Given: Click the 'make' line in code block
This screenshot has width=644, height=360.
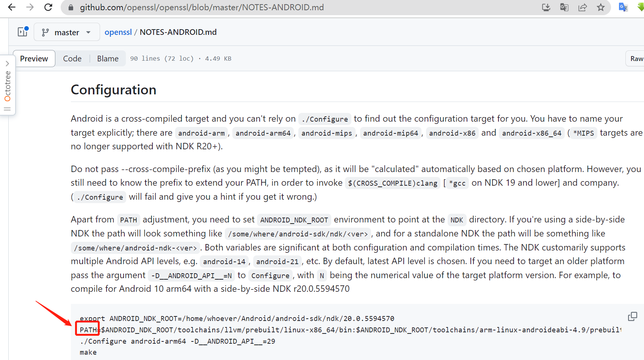Looking at the screenshot, I should click(x=88, y=352).
